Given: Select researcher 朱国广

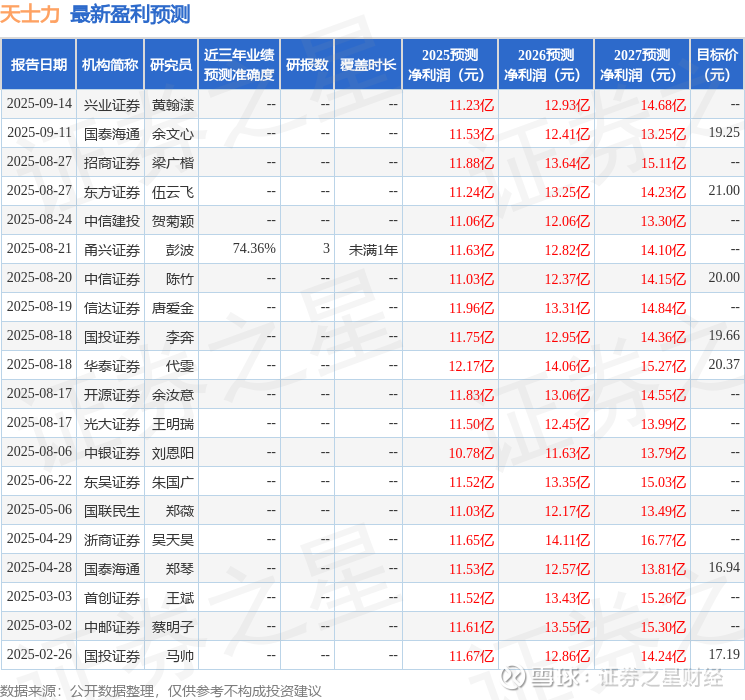Looking at the screenshot, I should tap(173, 482).
